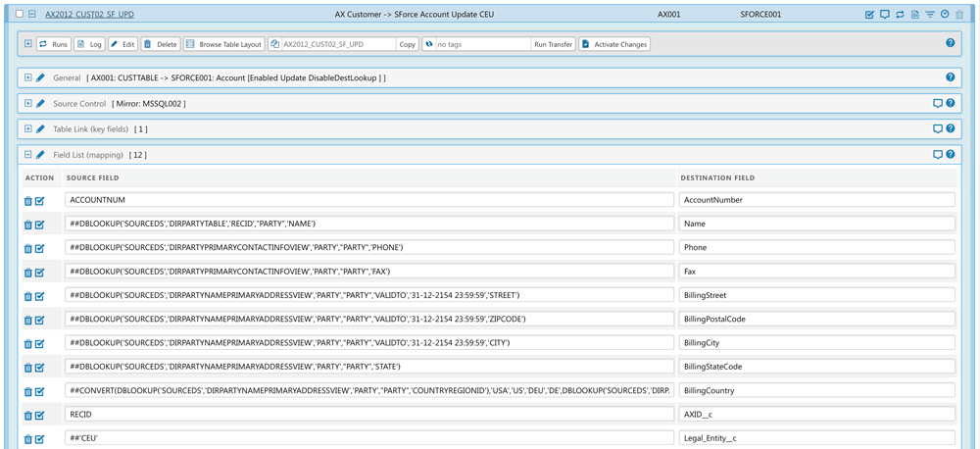Image resolution: width=980 pixels, height=449 pixels.
Task: Collapse the Field List (mapping) section
Action: [x=27, y=155]
